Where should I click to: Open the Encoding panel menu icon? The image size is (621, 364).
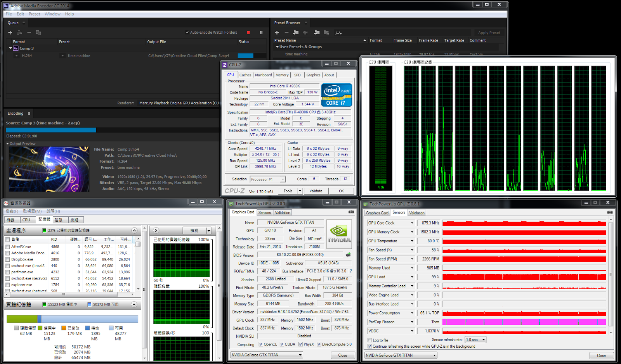pos(29,114)
